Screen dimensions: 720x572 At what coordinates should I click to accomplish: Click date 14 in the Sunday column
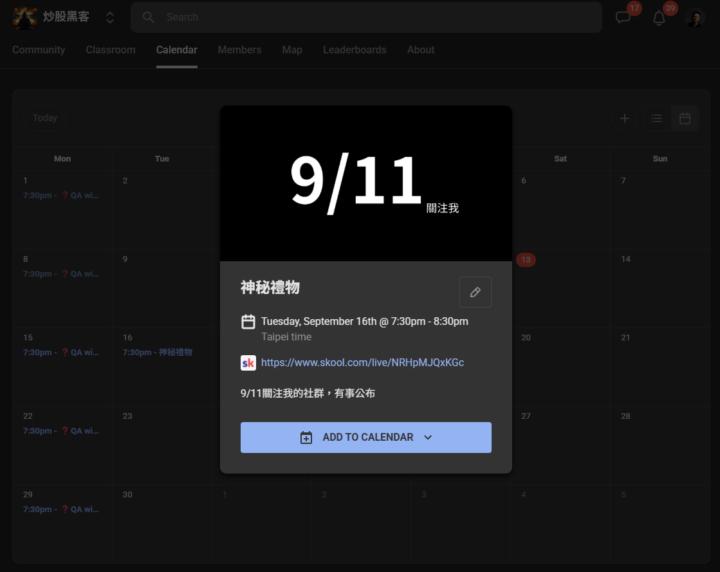625,259
